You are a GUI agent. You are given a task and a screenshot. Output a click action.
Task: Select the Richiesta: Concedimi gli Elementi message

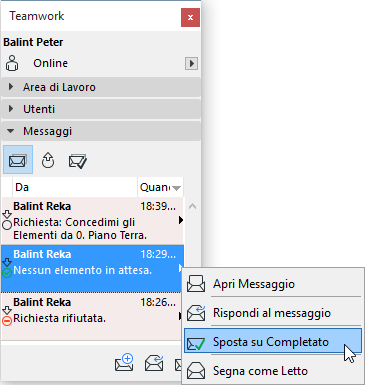point(93,221)
